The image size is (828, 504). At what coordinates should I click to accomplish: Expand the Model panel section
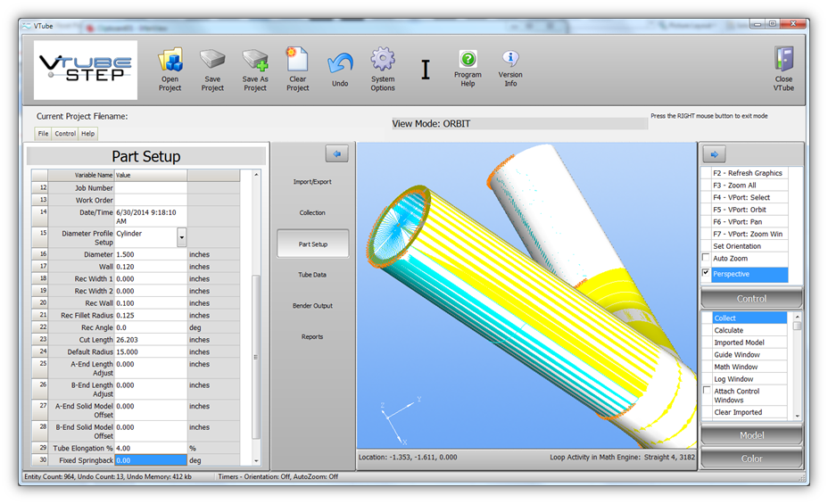tap(751, 435)
